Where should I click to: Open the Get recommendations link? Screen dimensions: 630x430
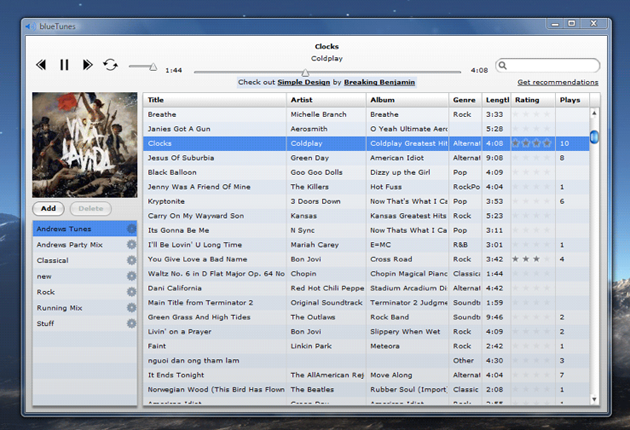click(558, 82)
